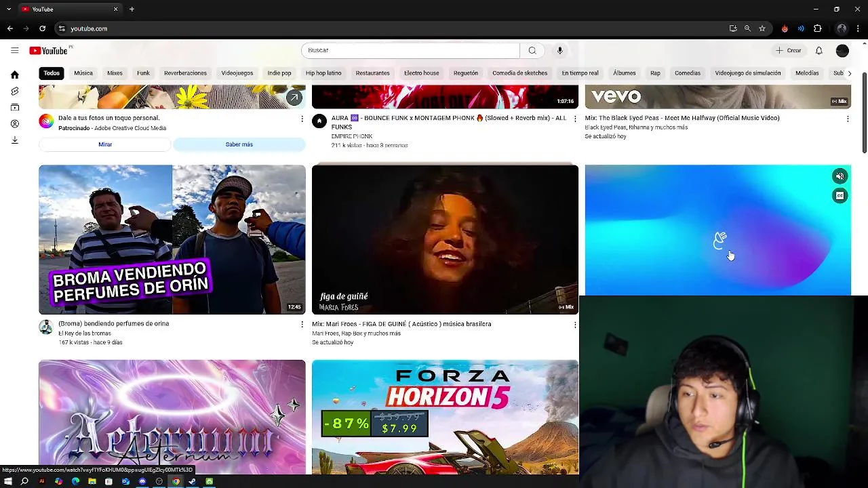Open options for perfumes de orina video
Image resolution: width=868 pixels, height=488 pixels.
tap(302, 325)
